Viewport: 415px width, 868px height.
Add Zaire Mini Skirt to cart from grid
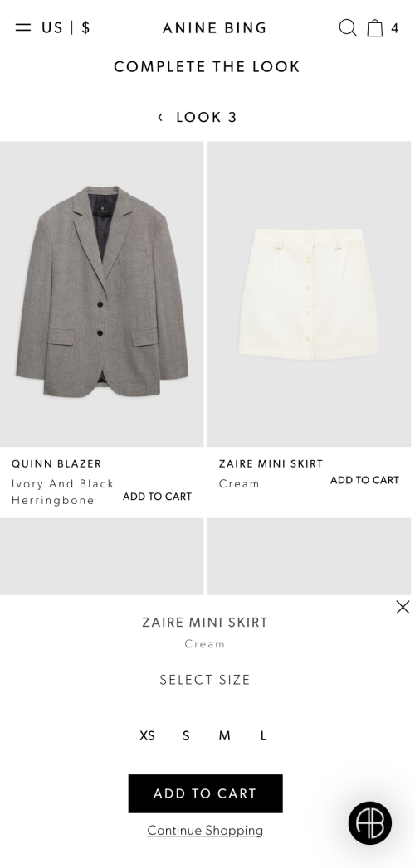pos(364,480)
